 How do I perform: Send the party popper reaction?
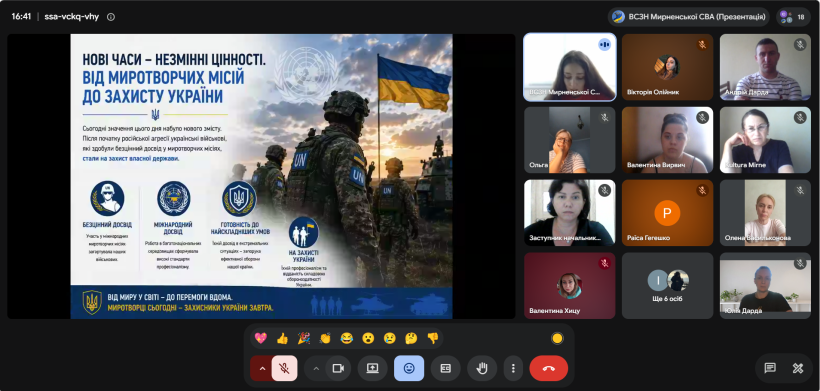click(x=304, y=338)
